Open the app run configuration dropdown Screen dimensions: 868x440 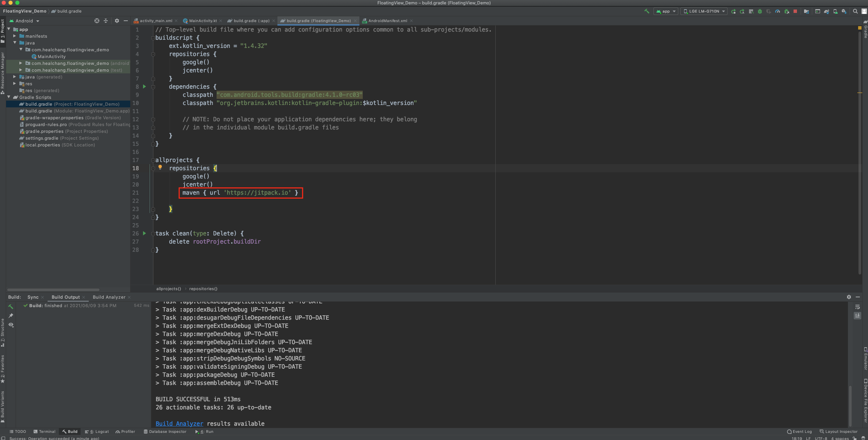coord(666,11)
